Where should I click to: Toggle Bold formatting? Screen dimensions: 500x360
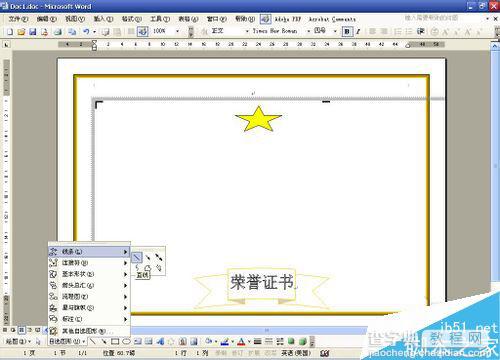click(x=347, y=32)
